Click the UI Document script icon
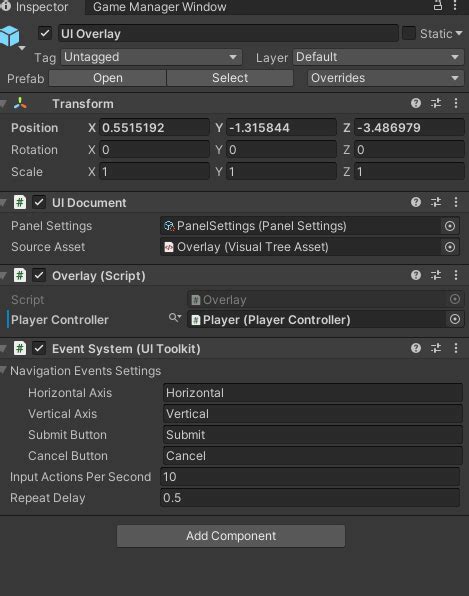Image resolution: width=469 pixels, height=596 pixels. 20,202
